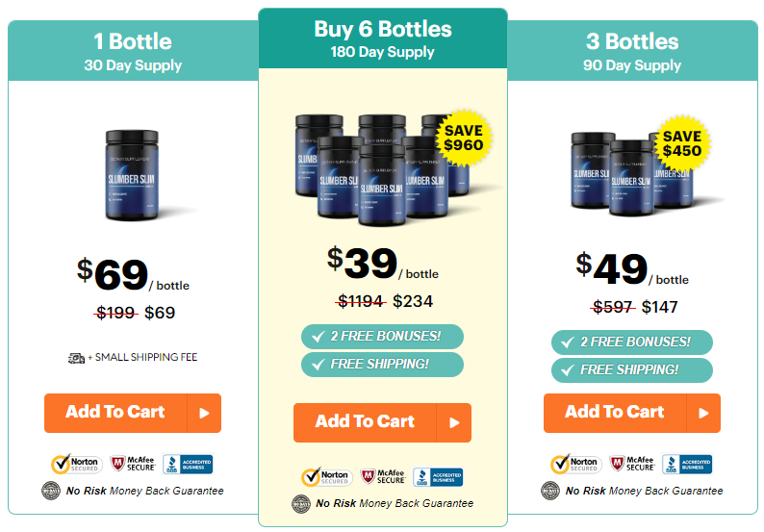Click the 2 FREE BONUSES pill under 6 Bottles
The width and height of the screenshot is (764, 532).
tap(382, 337)
